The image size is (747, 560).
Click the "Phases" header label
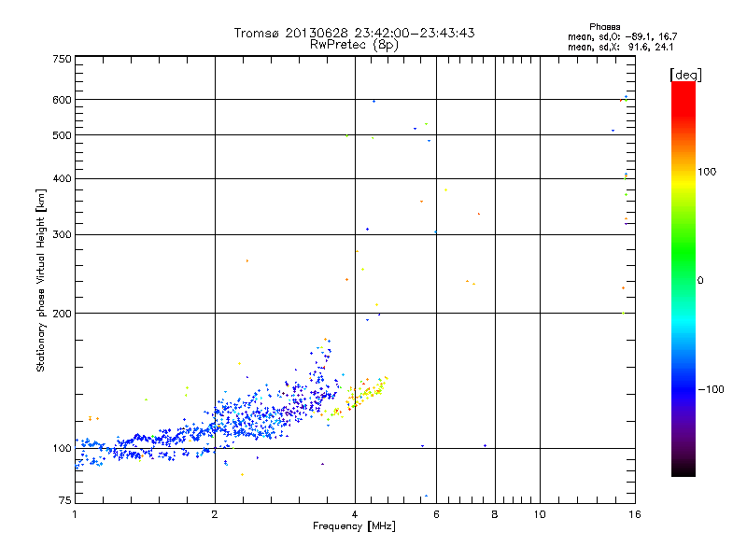tap(604, 27)
